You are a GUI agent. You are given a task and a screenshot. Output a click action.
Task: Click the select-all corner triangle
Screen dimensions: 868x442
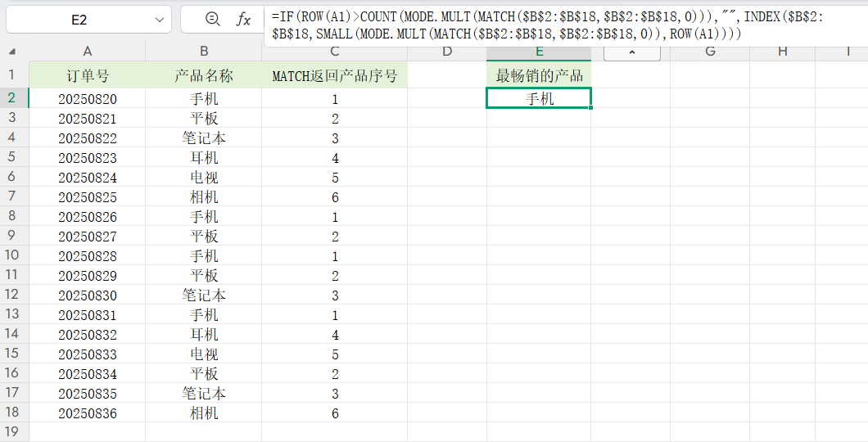tap(14, 52)
